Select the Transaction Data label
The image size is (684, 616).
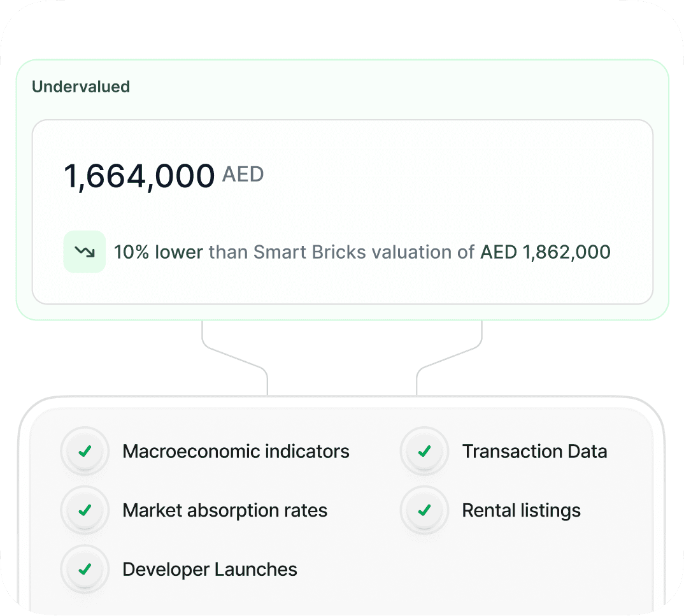[x=534, y=452]
